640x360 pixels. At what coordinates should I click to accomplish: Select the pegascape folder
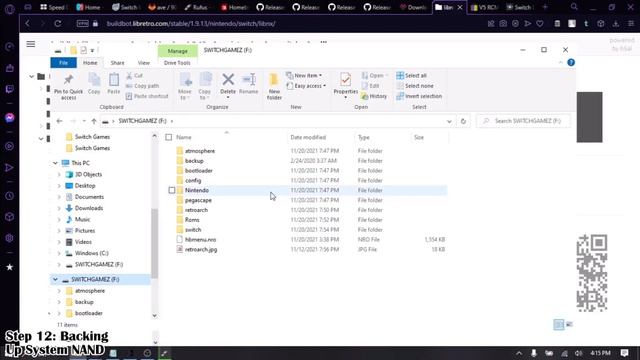click(x=198, y=200)
